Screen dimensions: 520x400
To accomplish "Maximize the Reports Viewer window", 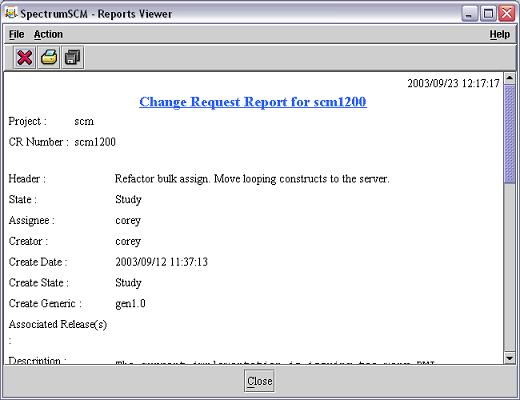I will (488, 14).
